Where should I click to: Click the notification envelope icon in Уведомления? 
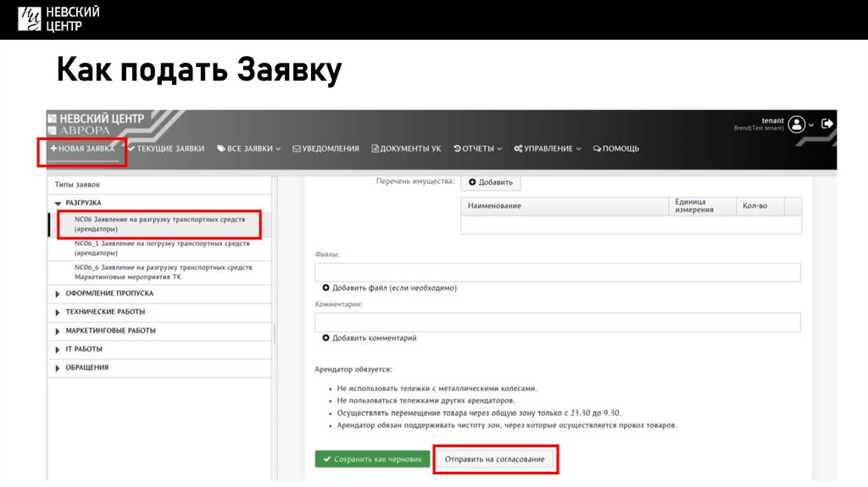(x=296, y=148)
